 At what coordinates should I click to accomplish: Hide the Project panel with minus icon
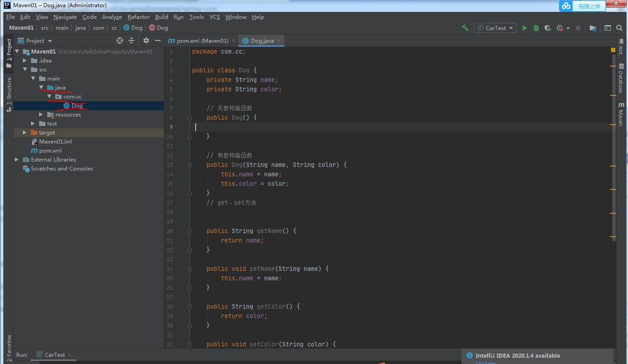(x=157, y=40)
